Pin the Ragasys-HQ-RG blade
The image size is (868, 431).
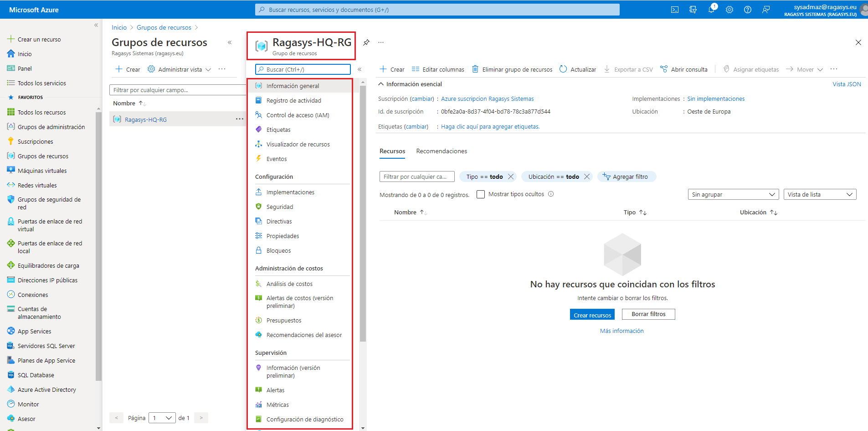point(366,42)
